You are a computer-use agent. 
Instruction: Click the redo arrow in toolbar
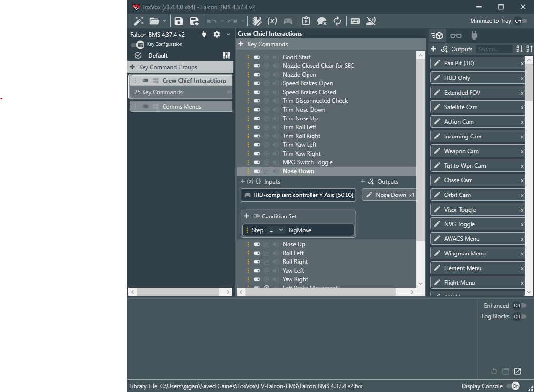(232, 21)
